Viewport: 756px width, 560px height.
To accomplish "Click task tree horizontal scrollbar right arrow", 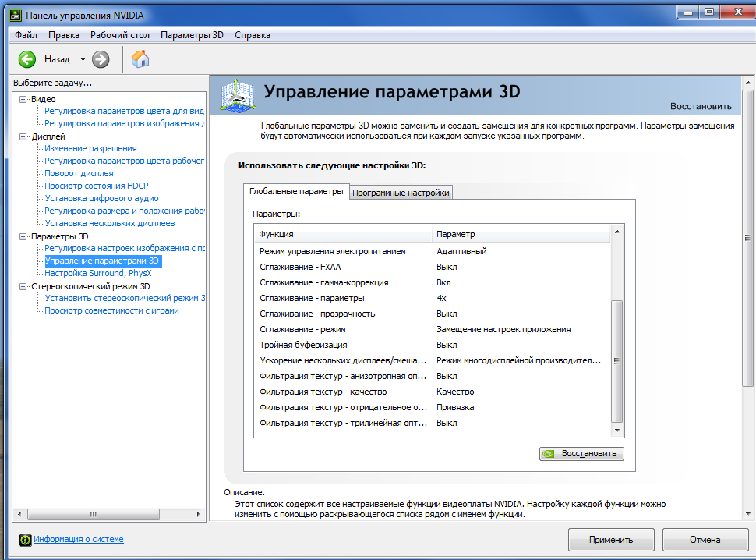I will (x=198, y=514).
